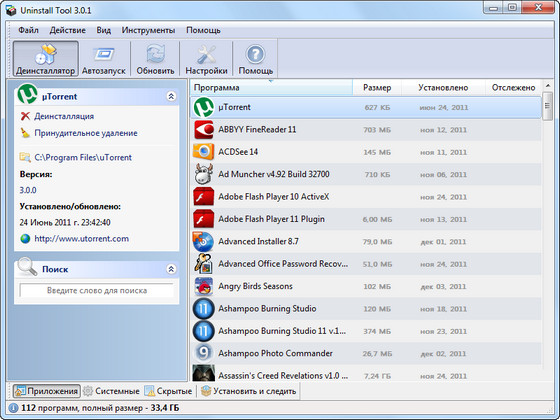Screen dimensions: 560x420
Task: Select the ABBYY FineReader 11 icon
Action: click(204, 130)
